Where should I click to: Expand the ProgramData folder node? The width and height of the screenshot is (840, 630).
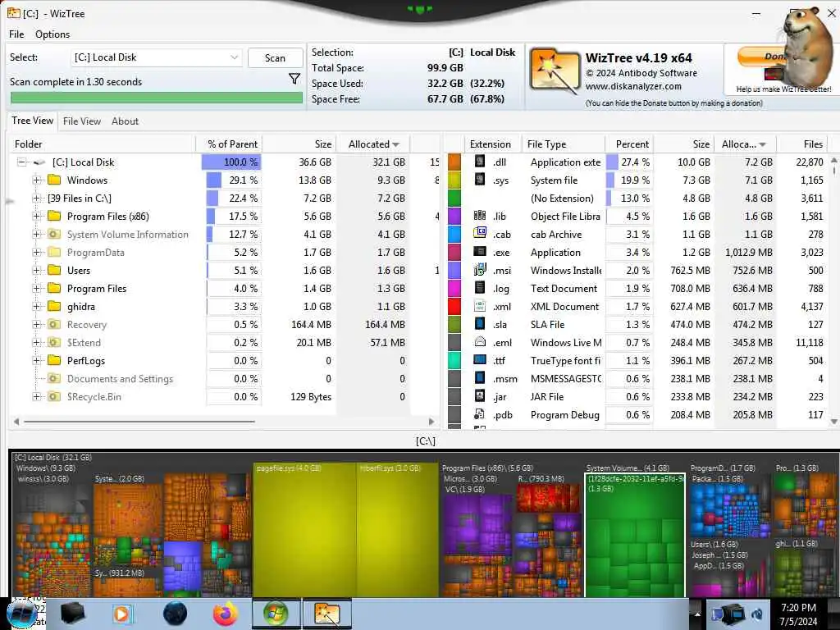click(36, 253)
